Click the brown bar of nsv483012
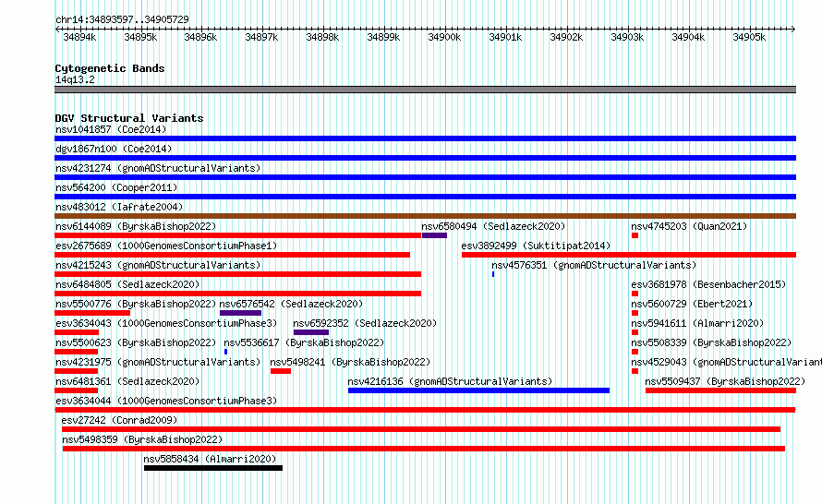Screen dimensions: 822x504 tap(425, 216)
